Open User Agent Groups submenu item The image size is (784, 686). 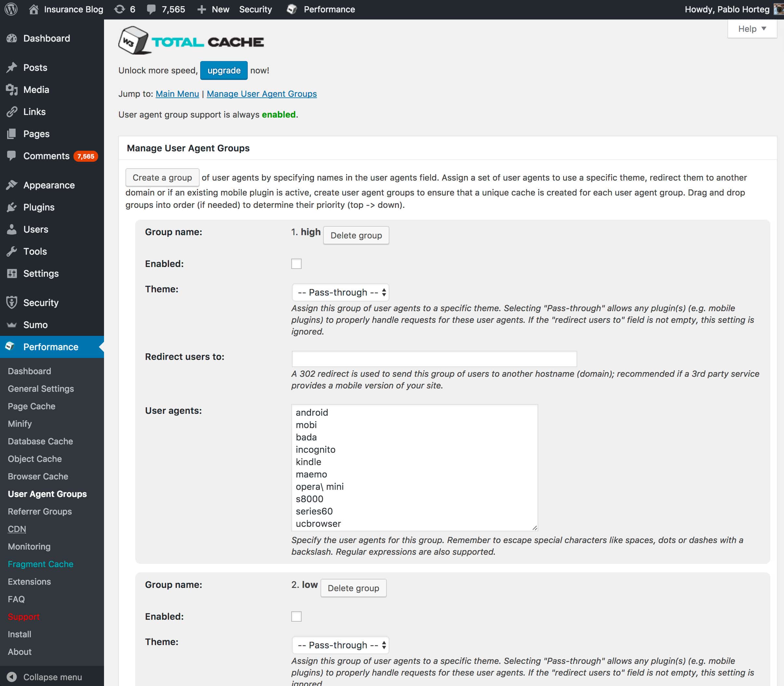(47, 494)
